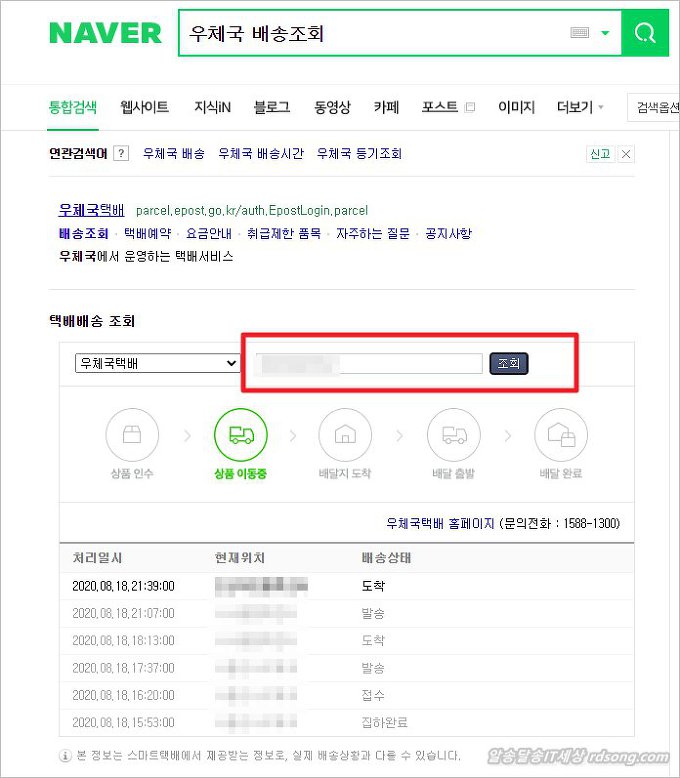Click the 상품 이동중 truck icon
This screenshot has height=778, width=680.
pos(241,435)
